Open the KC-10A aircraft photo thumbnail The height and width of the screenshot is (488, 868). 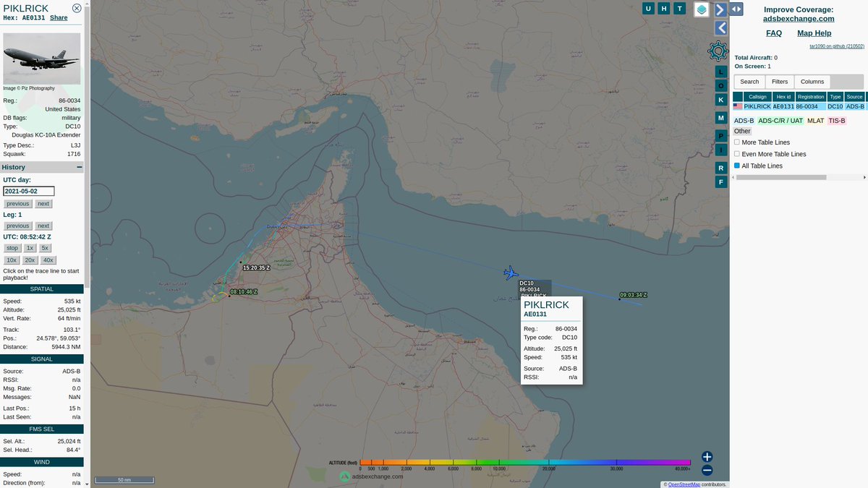(x=42, y=59)
